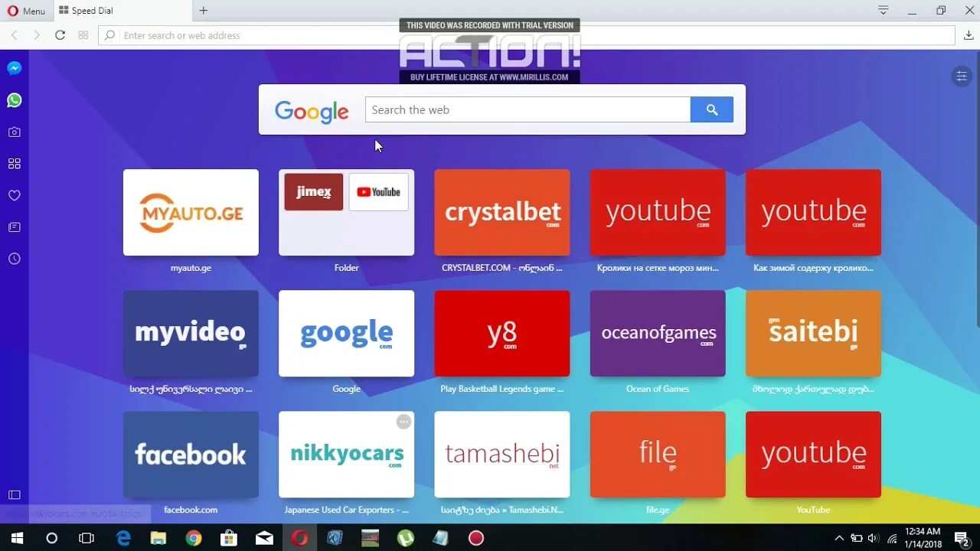980x551 pixels.
Task: Click the Google search magnifier button
Action: pyautogui.click(x=712, y=109)
